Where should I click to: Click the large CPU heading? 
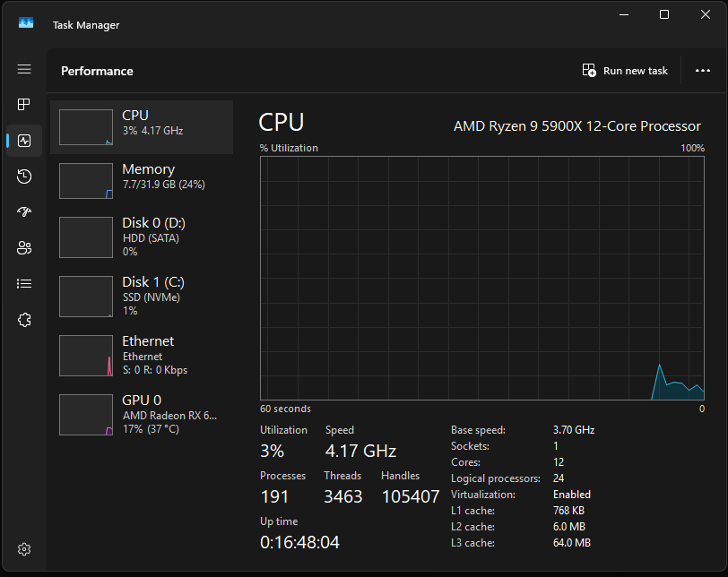pyautogui.click(x=282, y=123)
